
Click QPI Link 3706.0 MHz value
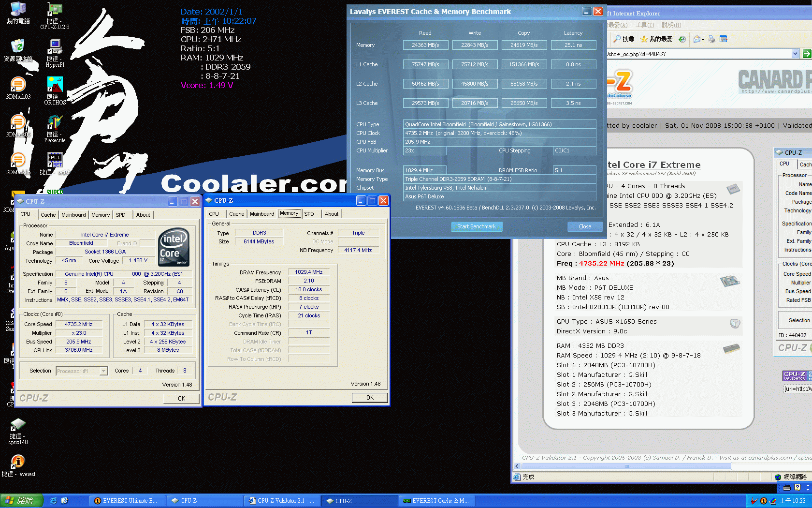point(79,350)
